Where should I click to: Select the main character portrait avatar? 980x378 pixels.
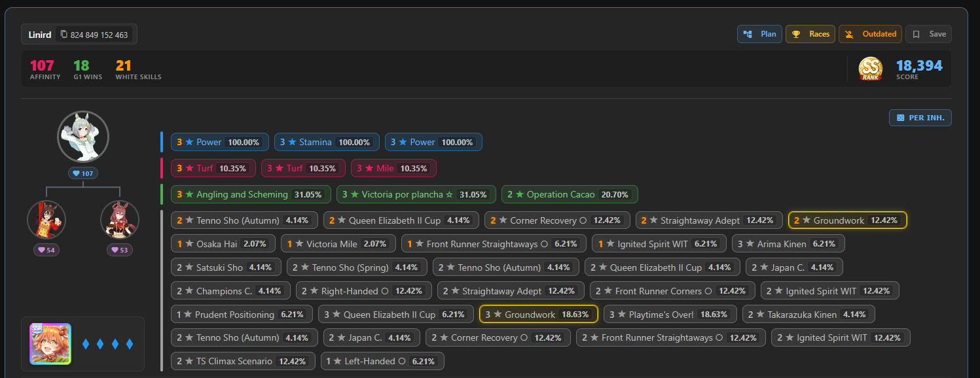(x=83, y=137)
